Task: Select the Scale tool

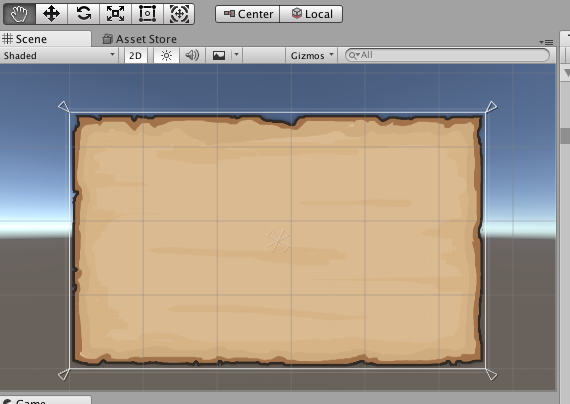Action: (115, 14)
